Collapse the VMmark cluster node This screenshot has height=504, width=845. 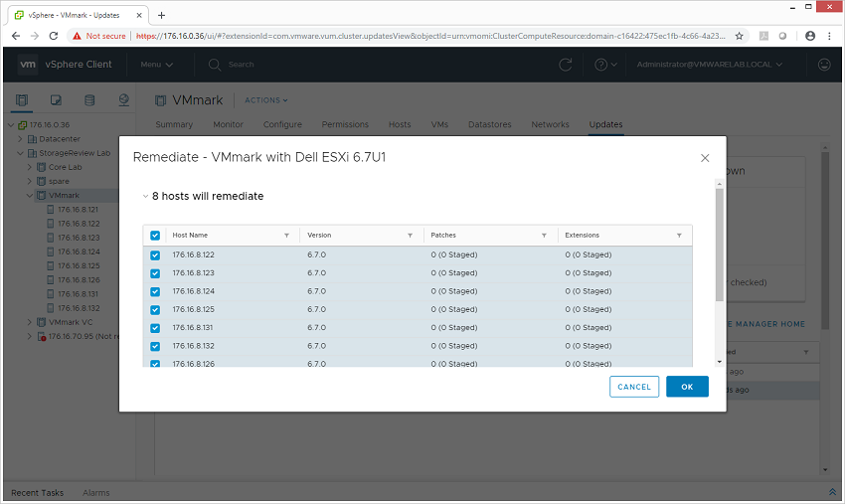click(x=30, y=195)
